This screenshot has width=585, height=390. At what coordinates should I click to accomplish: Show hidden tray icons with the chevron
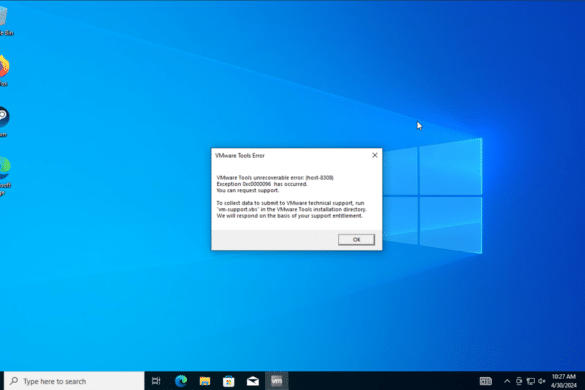click(x=507, y=381)
